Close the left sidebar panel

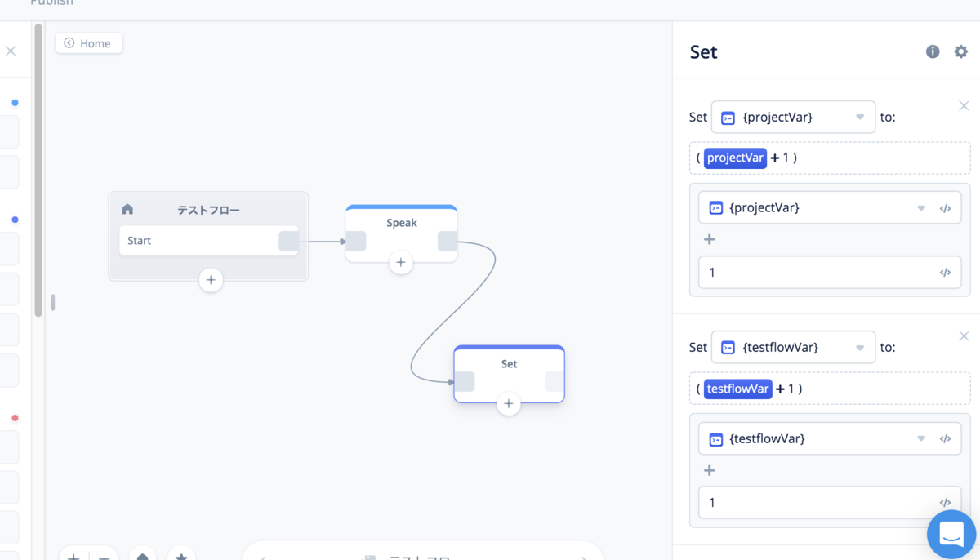[x=11, y=51]
